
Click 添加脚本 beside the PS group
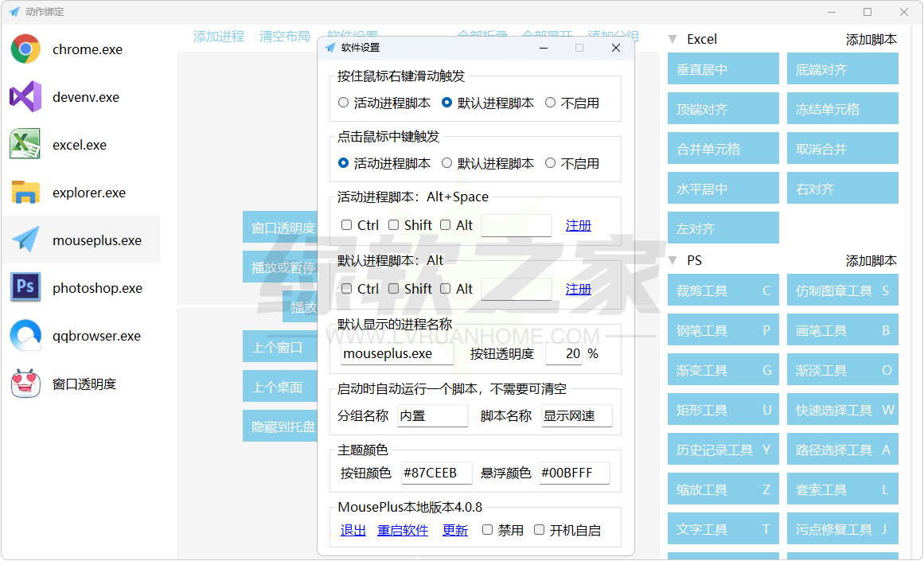pos(871,260)
